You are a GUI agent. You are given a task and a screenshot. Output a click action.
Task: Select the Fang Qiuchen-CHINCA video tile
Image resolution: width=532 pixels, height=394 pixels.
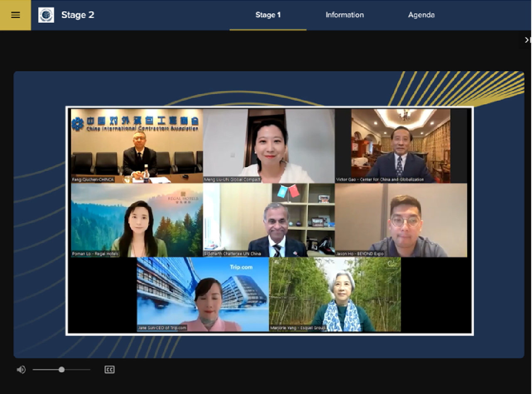tap(137, 146)
